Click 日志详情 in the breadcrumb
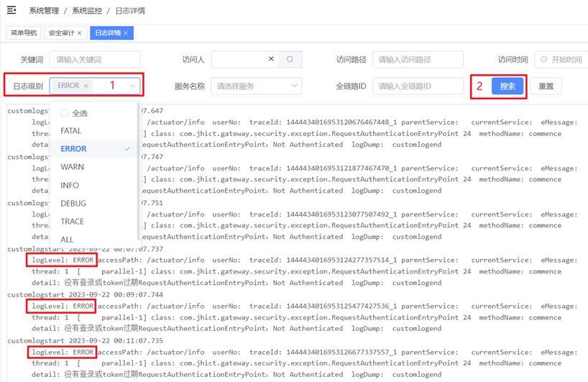This screenshot has width=588, height=382. pos(130,11)
